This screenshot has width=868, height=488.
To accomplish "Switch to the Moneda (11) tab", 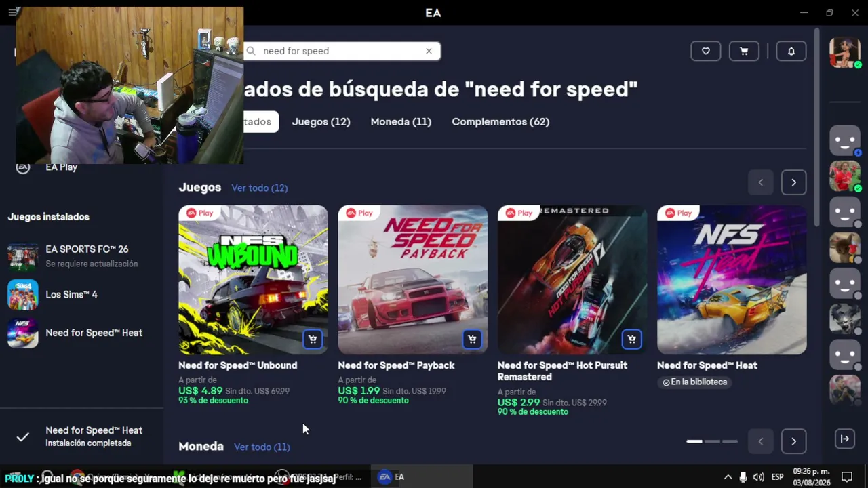I will pos(401,121).
